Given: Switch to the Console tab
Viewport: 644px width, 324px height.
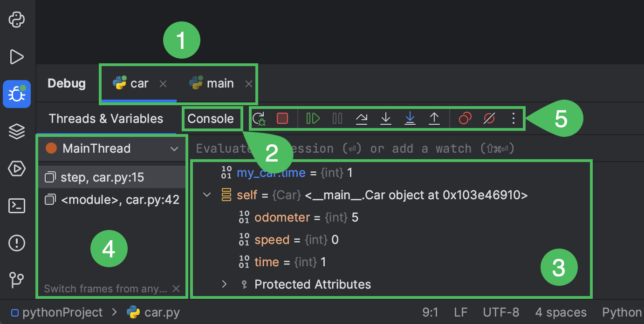Looking at the screenshot, I should click(212, 118).
